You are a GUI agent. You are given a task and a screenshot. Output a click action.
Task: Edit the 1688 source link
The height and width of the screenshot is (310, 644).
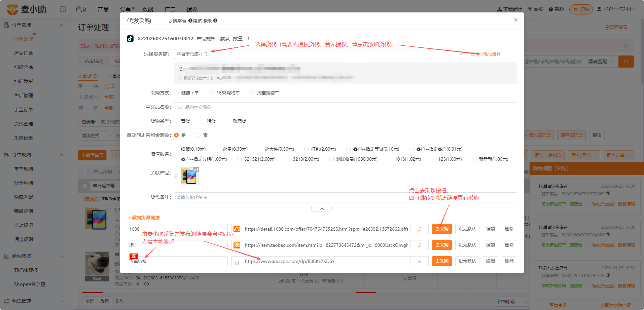491,229
